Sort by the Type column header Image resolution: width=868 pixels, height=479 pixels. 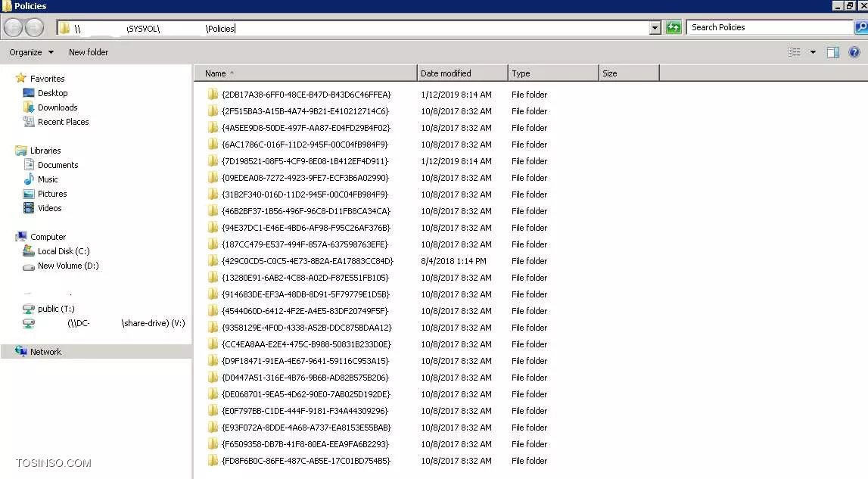553,73
